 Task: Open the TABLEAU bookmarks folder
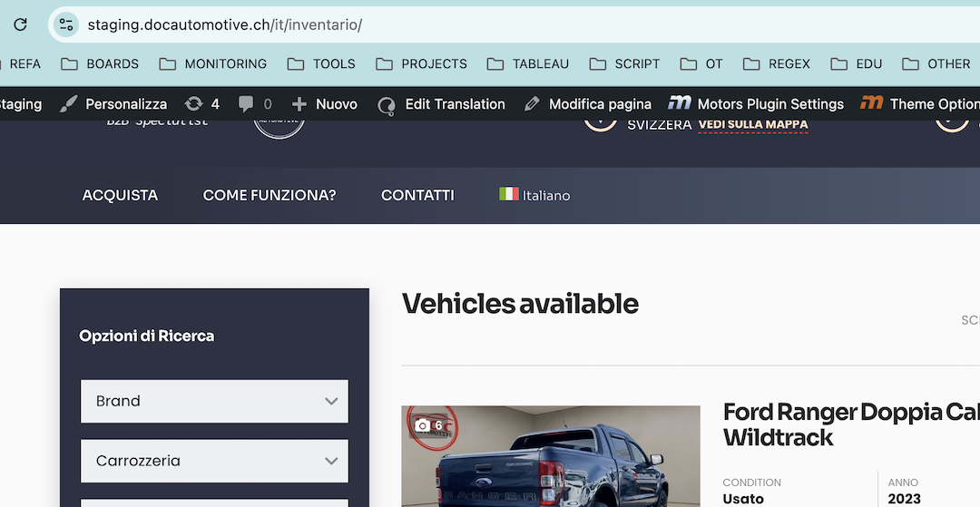pyautogui.click(x=528, y=63)
